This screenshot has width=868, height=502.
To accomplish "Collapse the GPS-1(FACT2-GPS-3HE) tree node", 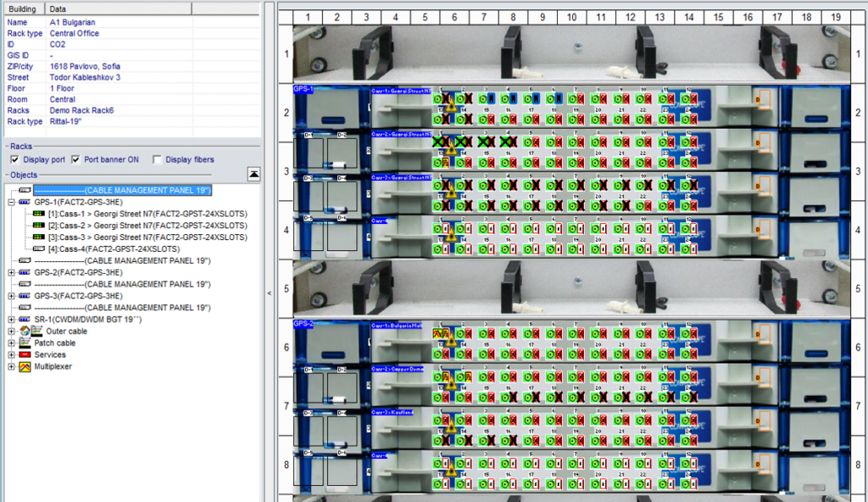I will [10, 204].
